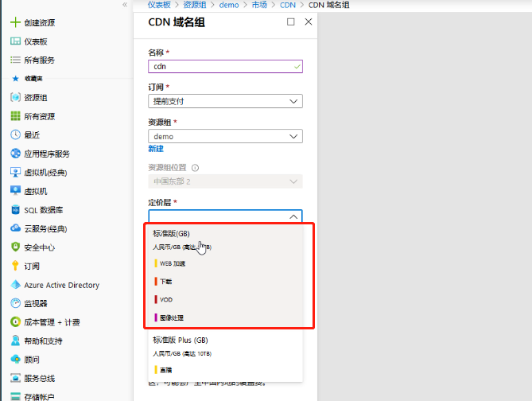This screenshot has width=532, height=401.
Task: Click the 仪表板 breadcrumb link
Action: 159,5
